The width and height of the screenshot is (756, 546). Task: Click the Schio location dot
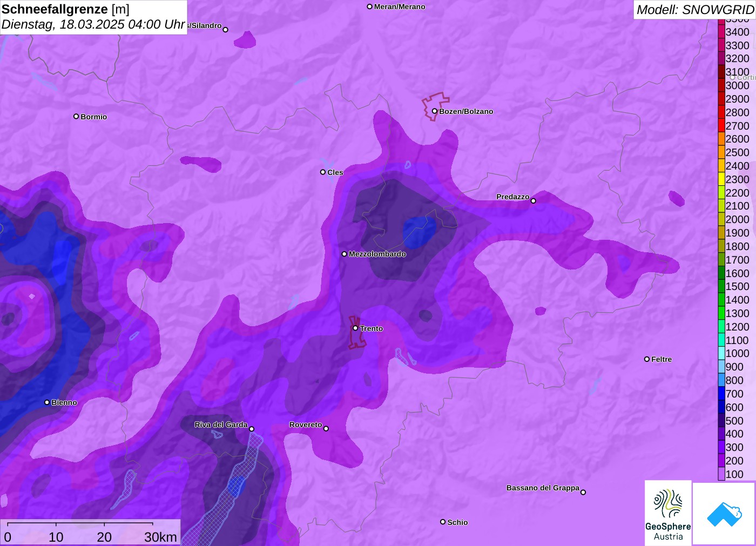click(x=443, y=522)
